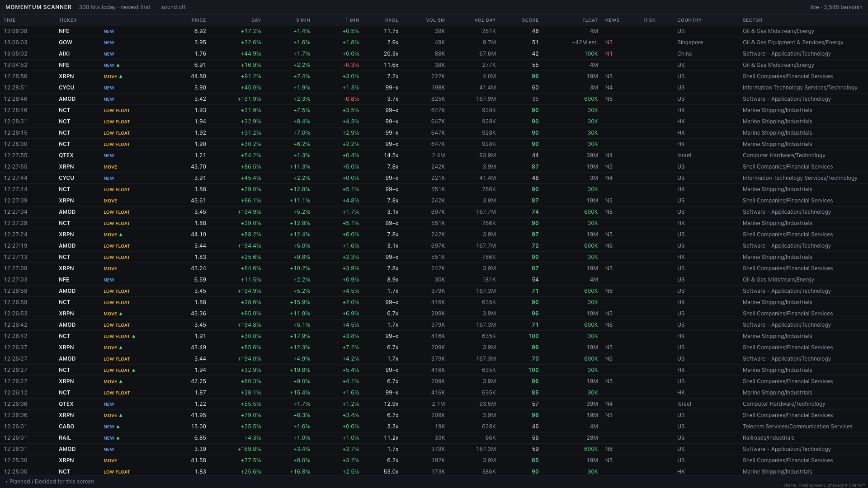This screenshot has width=868, height=488.
Task: Sort by the DAY column header
Action: pos(256,20)
